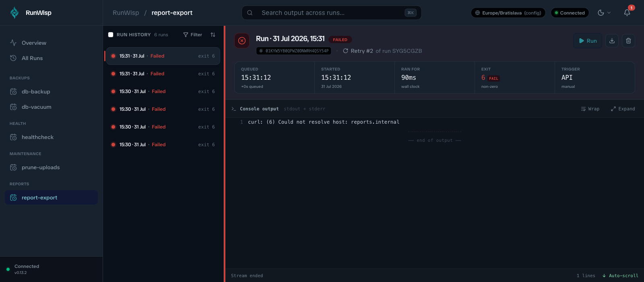The image size is (644, 282).
Task: Open the run history Filter
Action: coord(192,35)
